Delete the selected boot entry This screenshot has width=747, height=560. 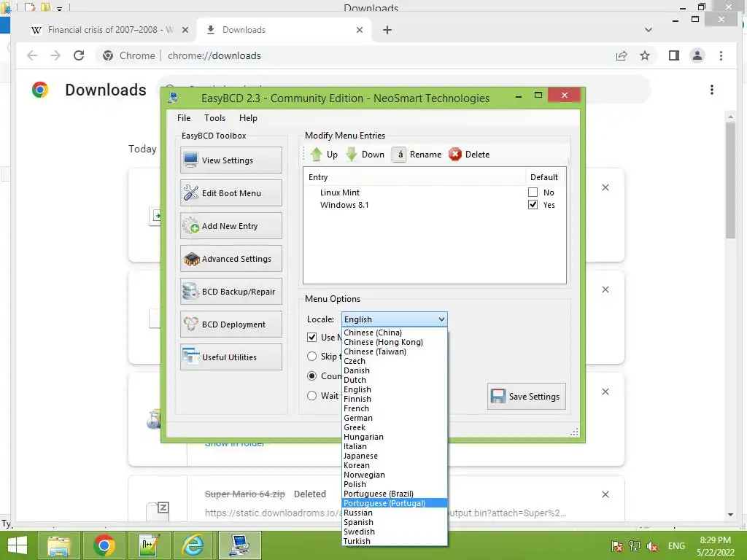[x=469, y=155]
